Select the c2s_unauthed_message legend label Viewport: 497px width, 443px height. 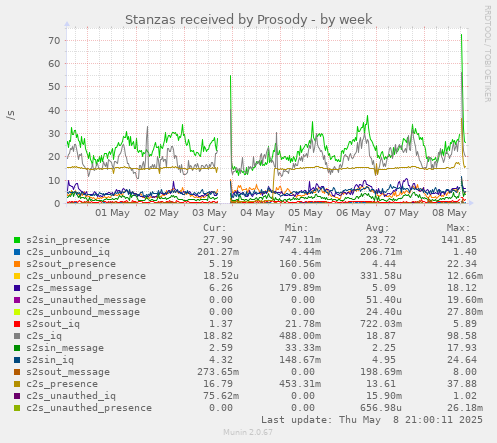tap(86, 300)
